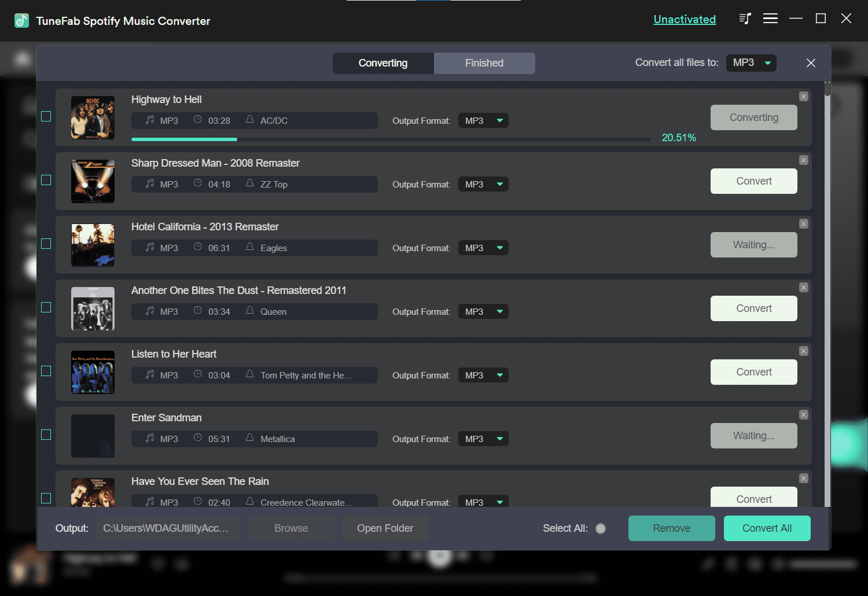Expand Output Format dropdown for Enter Sandman
Screen dimensions: 868x596
[x=483, y=439]
